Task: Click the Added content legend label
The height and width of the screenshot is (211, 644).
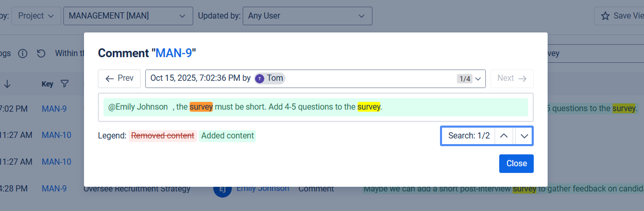Action: (227, 136)
